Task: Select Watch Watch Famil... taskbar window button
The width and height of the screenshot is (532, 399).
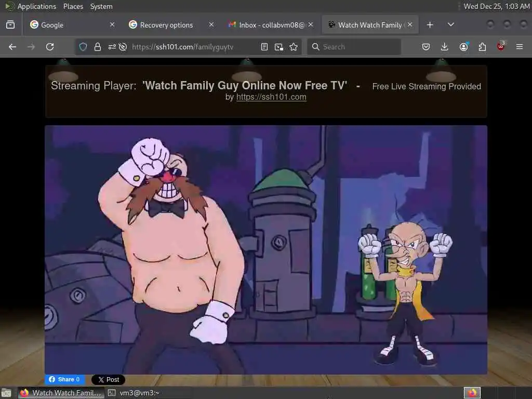Action: 61,393
